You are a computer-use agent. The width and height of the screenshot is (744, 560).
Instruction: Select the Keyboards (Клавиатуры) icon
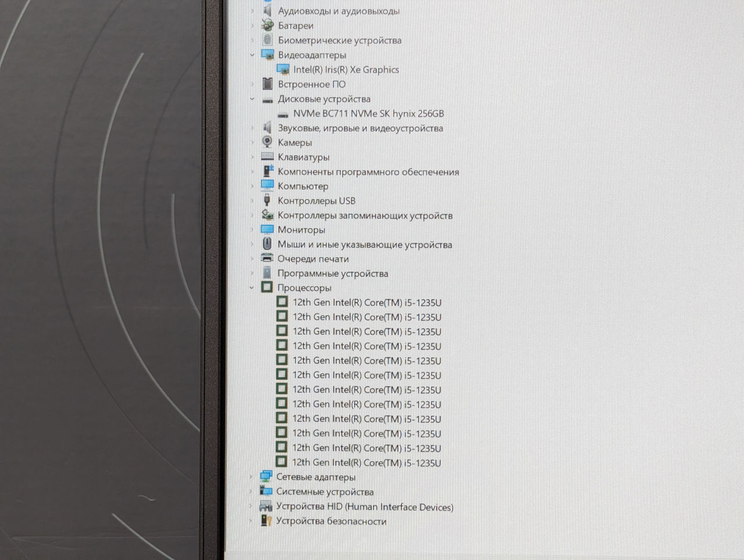coord(267,156)
